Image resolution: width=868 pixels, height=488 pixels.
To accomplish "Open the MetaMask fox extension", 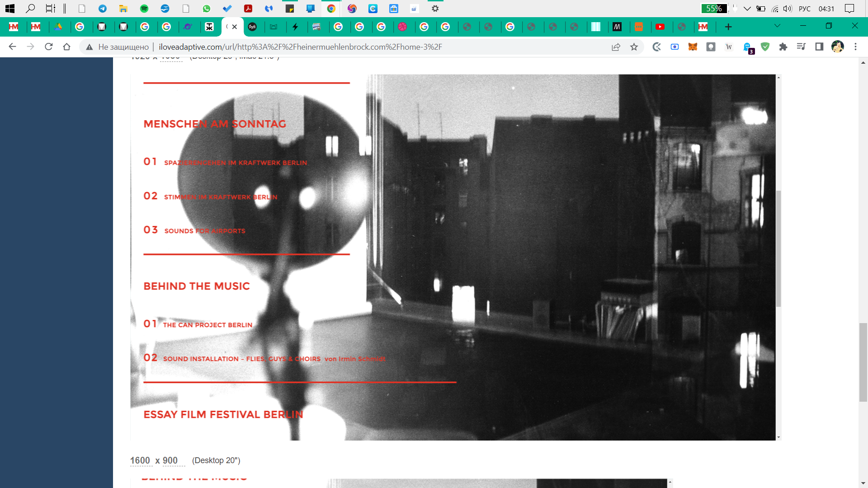I will 693,47.
